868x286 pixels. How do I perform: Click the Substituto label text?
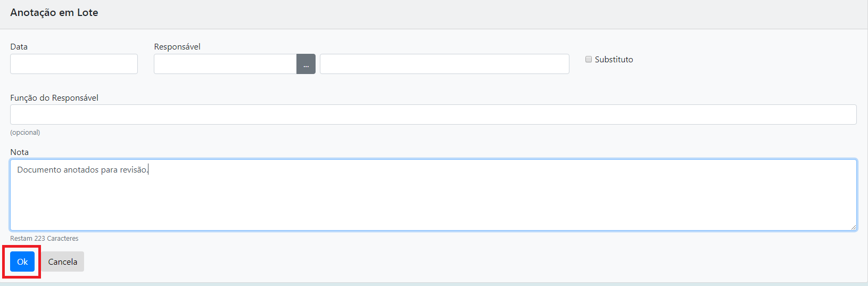[x=614, y=60]
